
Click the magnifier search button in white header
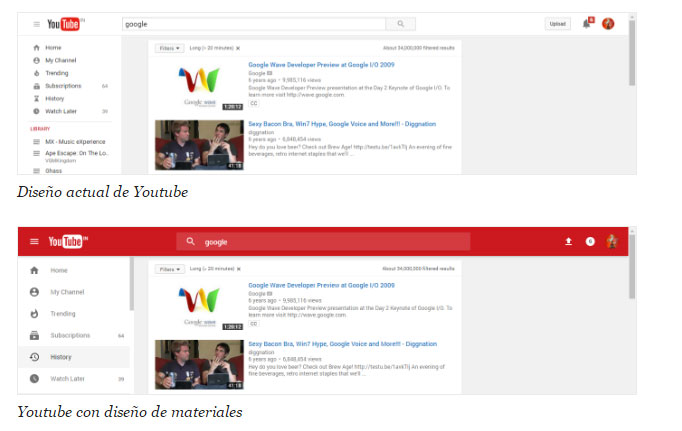(400, 24)
